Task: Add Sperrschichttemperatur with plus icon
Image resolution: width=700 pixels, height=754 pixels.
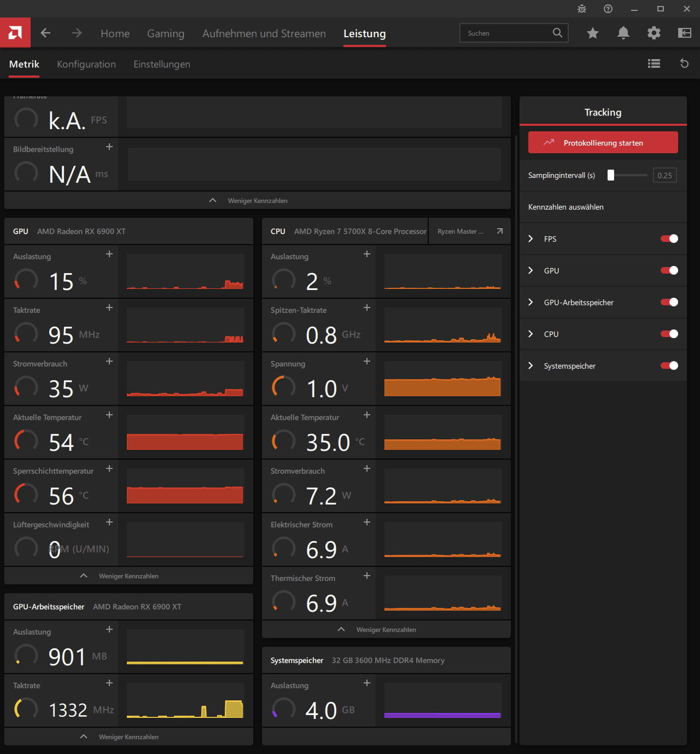Action: (109, 468)
